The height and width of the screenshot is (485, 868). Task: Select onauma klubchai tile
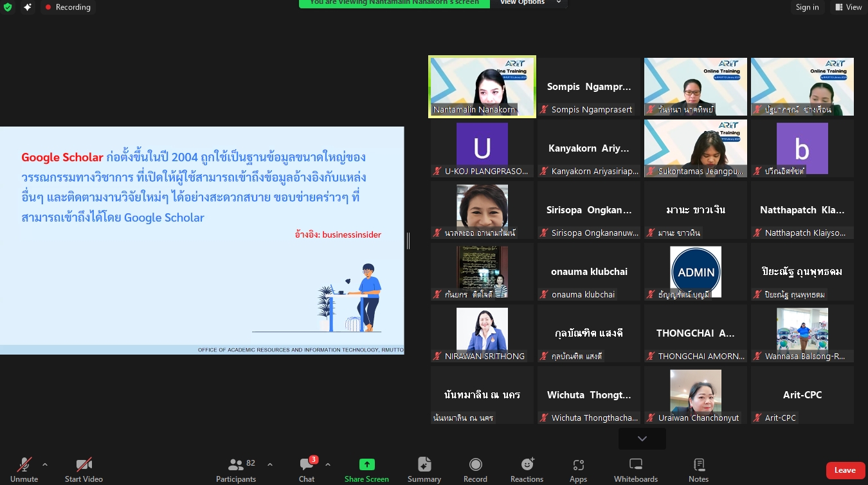pyautogui.click(x=589, y=272)
